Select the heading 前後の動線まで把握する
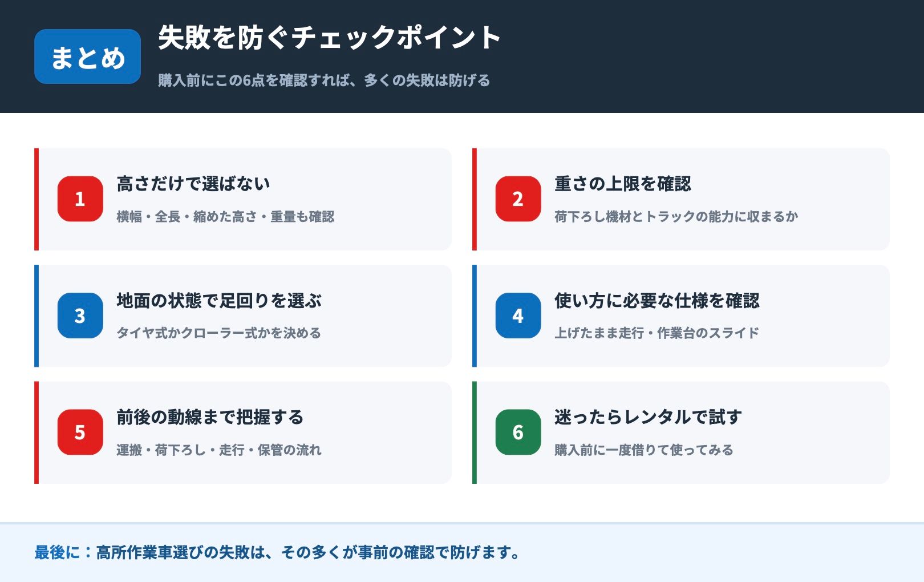The image size is (924, 582). pyautogui.click(x=210, y=417)
